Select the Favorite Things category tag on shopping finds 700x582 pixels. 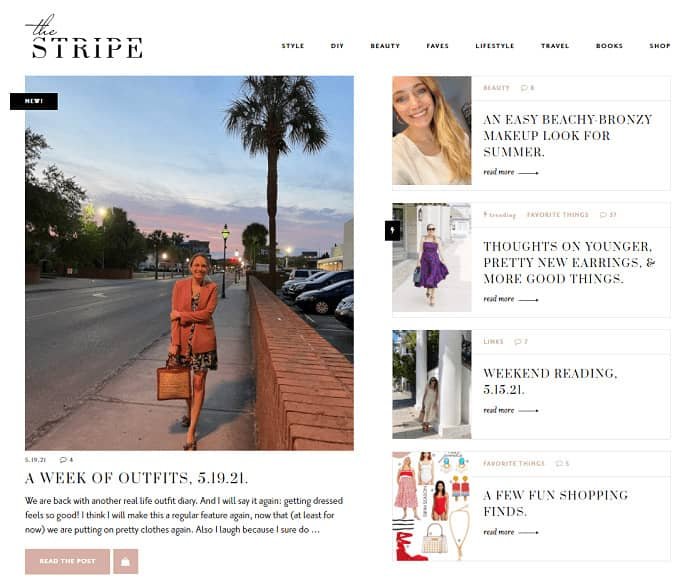tap(514, 464)
